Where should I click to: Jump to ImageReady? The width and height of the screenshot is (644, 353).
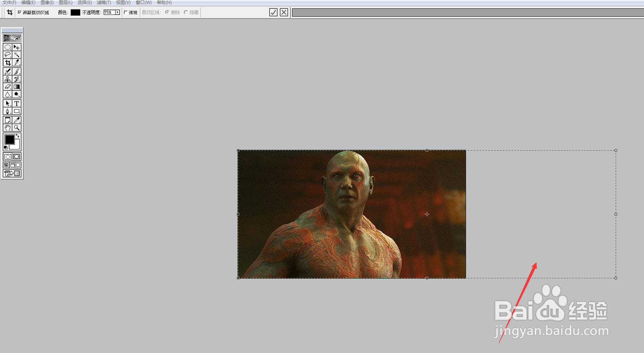[x=12, y=173]
